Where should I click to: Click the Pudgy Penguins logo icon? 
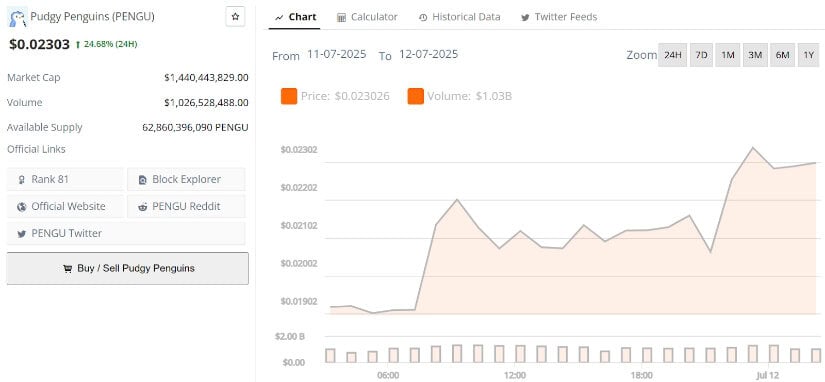click(x=17, y=18)
